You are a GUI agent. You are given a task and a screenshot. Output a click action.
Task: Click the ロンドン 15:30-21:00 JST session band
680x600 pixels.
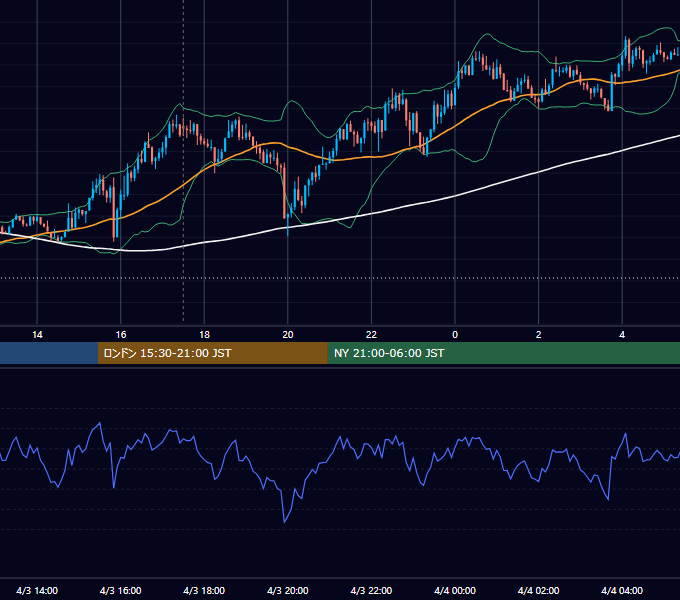(x=212, y=353)
